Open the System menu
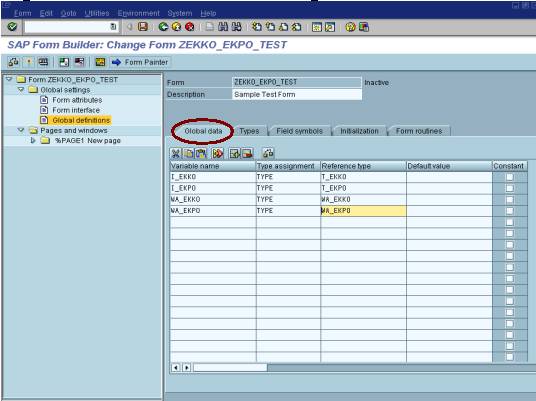The image size is (536, 401). (180, 13)
